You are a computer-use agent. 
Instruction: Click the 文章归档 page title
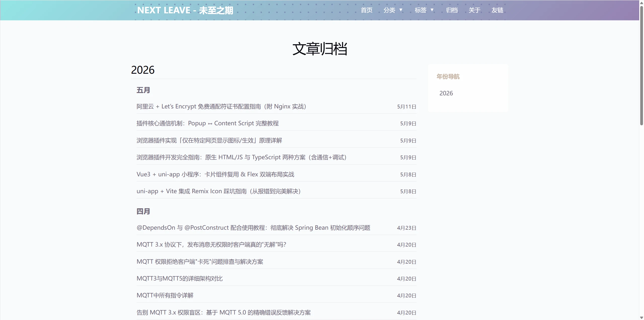tap(319, 49)
